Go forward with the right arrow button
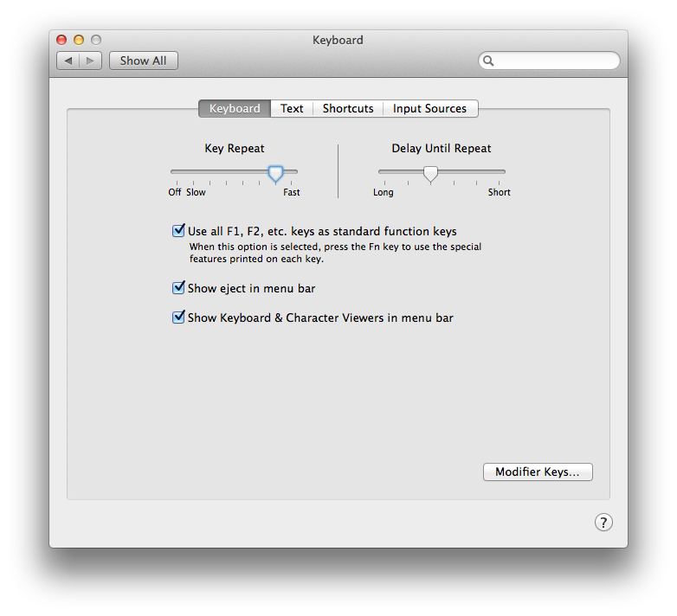The image size is (677, 616). click(90, 61)
